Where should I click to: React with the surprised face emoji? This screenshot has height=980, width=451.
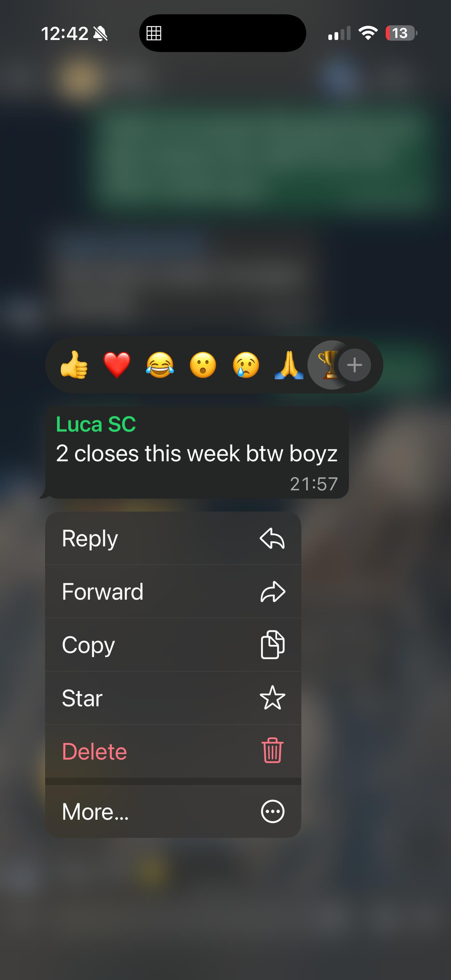pyautogui.click(x=203, y=365)
